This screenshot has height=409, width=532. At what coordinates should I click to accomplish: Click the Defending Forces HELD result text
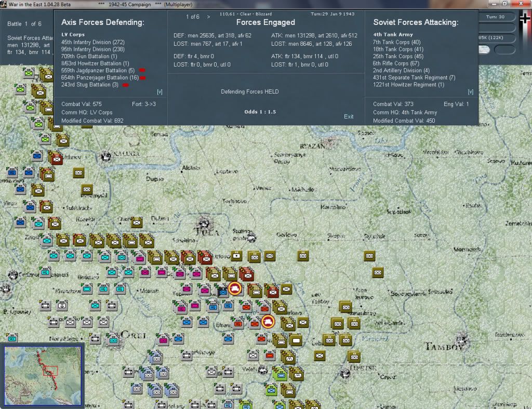[x=250, y=91]
